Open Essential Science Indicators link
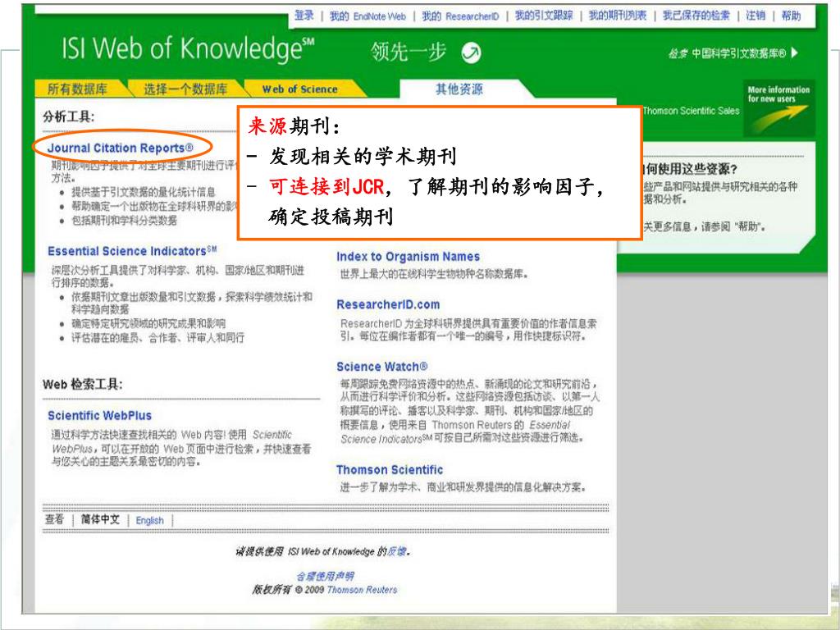The width and height of the screenshot is (840, 630). click(x=132, y=251)
